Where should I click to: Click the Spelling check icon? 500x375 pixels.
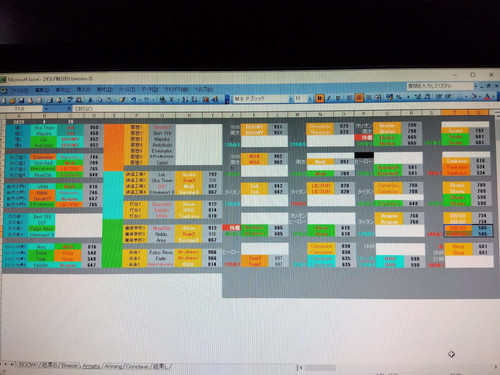click(x=69, y=100)
